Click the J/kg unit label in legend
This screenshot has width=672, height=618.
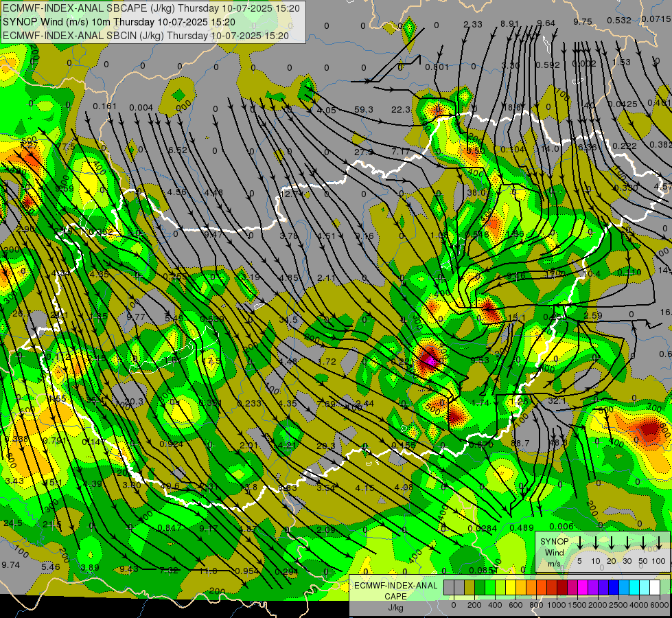[395, 608]
